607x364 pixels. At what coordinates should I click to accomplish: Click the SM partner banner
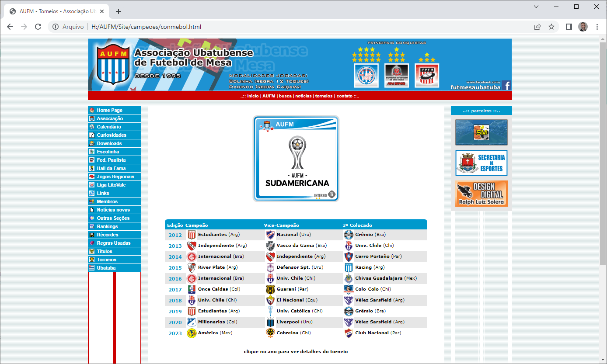pos(481,132)
